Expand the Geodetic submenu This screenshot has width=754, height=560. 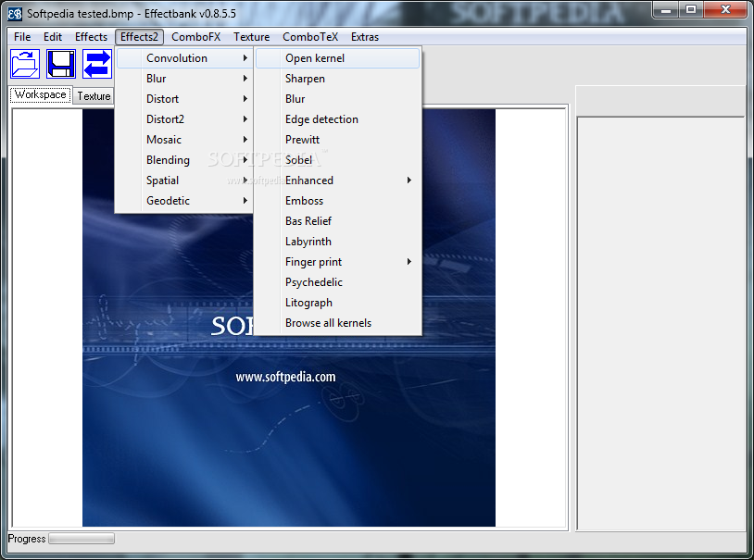tap(184, 201)
